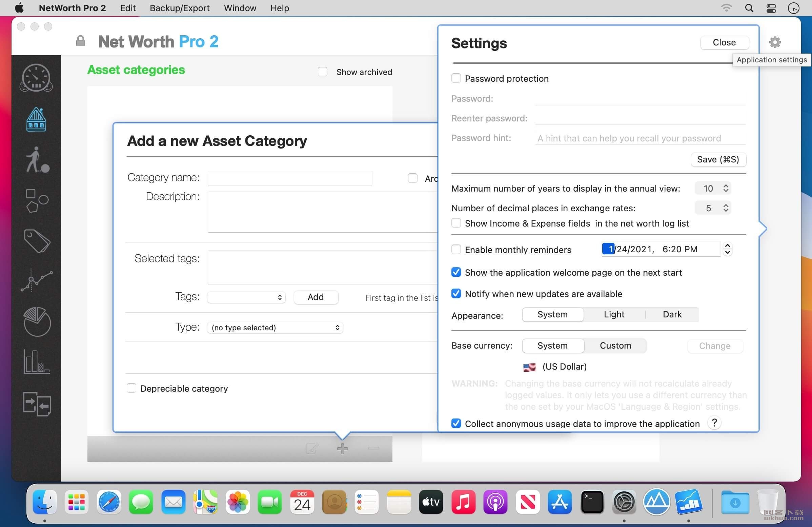
Task: Select Light appearance segment
Action: pyautogui.click(x=614, y=314)
